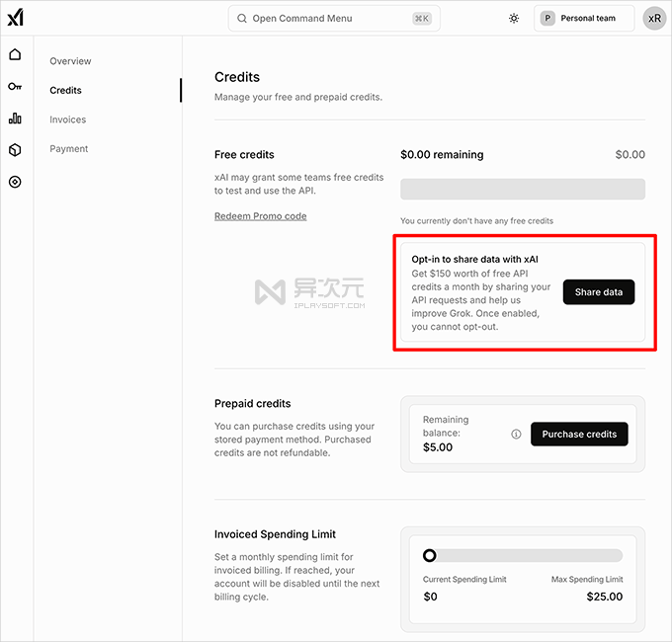Click the xR user avatar
The height and width of the screenshot is (642, 672).
pos(654,19)
